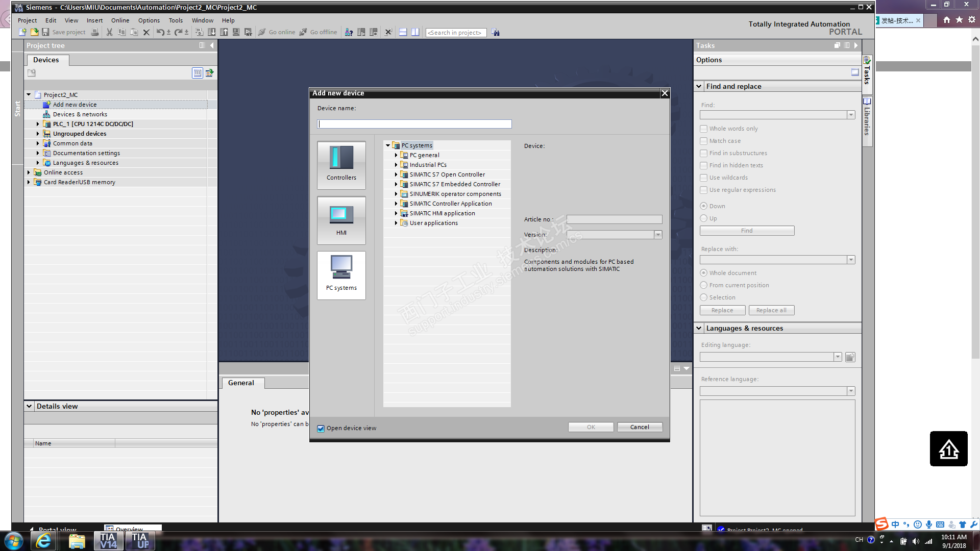This screenshot has height=551, width=980.
Task: Click the Cancel button in dialog
Action: [640, 427]
